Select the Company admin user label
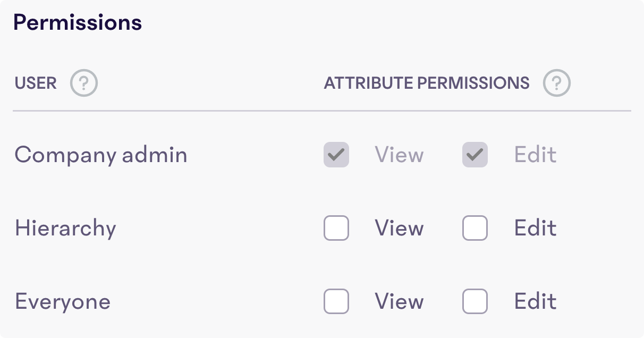Viewport: 644px width, 338px height. pyautogui.click(x=101, y=155)
